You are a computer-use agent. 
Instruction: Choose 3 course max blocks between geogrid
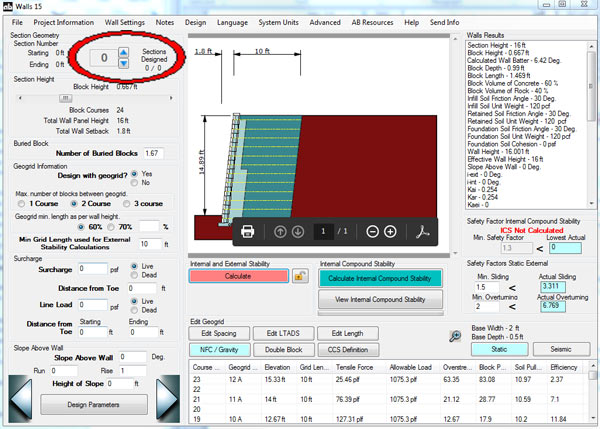(x=127, y=204)
